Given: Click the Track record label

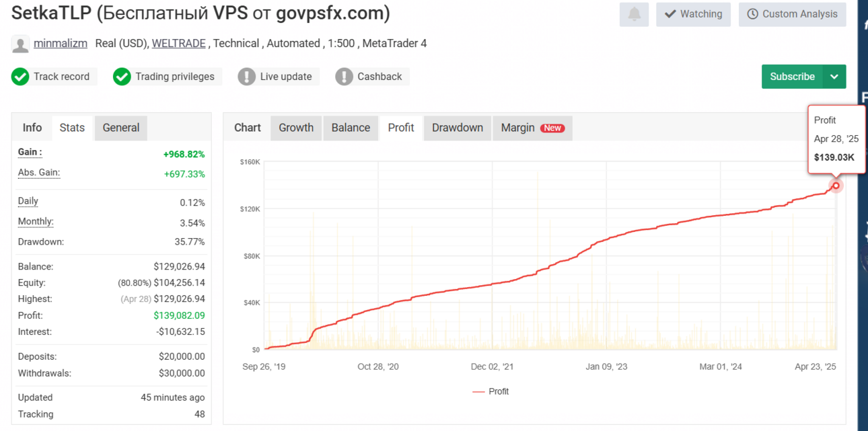Looking at the screenshot, I should point(61,77).
